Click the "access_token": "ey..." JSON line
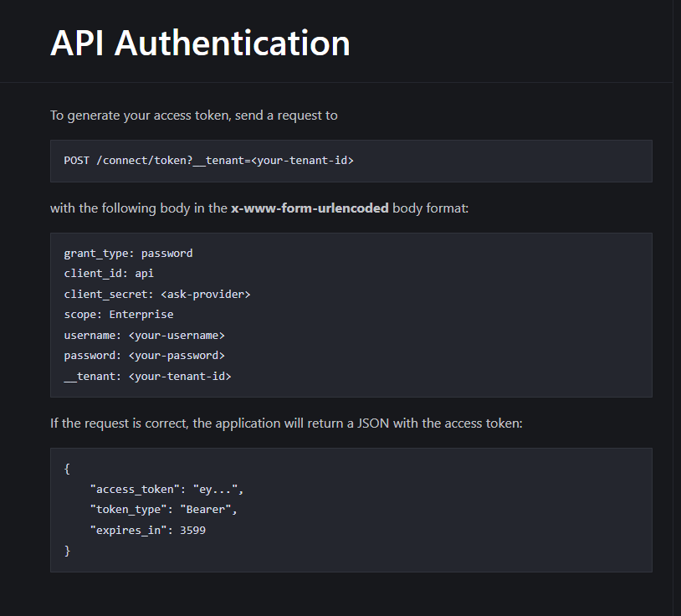The image size is (681, 616). point(166,489)
